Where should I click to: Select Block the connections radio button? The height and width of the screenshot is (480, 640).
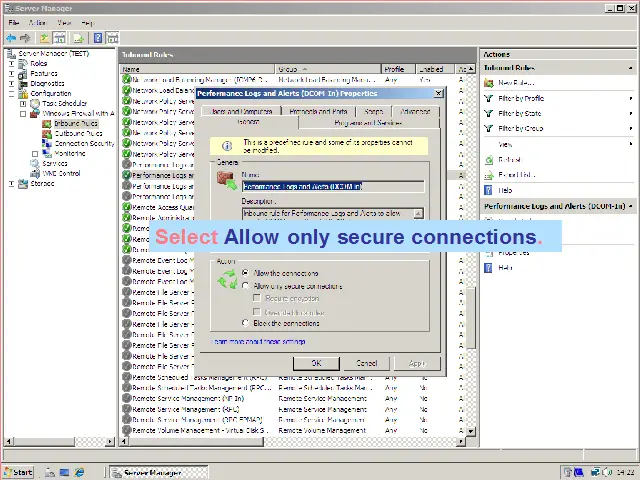246,323
